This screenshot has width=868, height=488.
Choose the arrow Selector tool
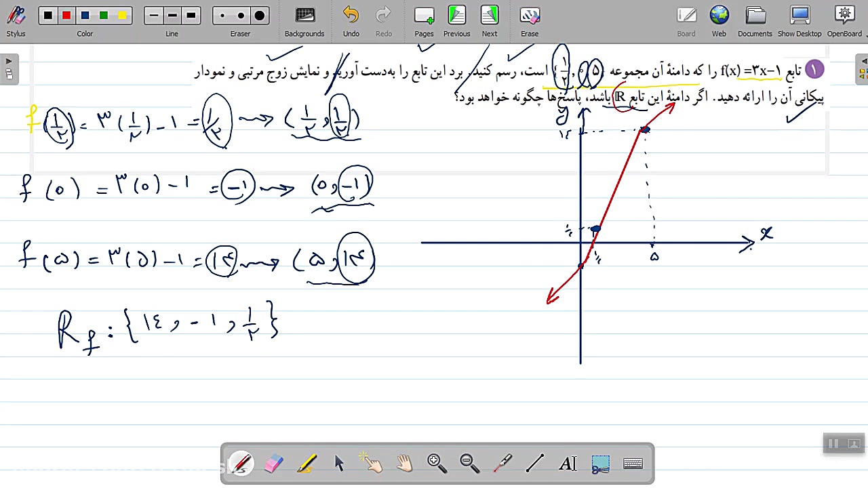click(339, 464)
